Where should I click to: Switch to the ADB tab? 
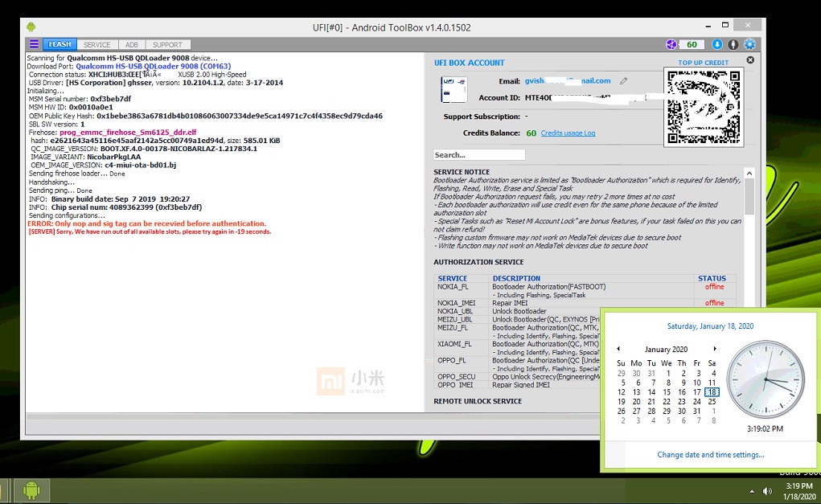click(132, 44)
